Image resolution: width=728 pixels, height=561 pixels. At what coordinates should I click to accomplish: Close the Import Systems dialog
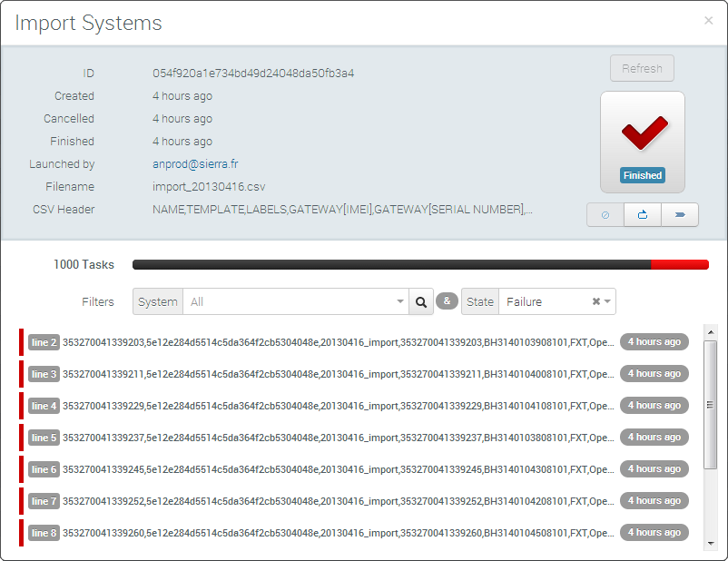click(x=708, y=21)
